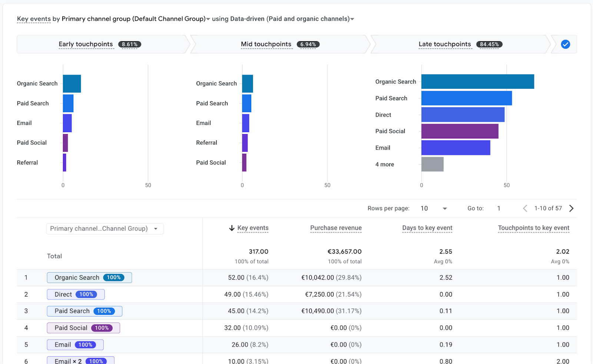Click the Go to page input field
593x364 pixels.
click(498, 208)
